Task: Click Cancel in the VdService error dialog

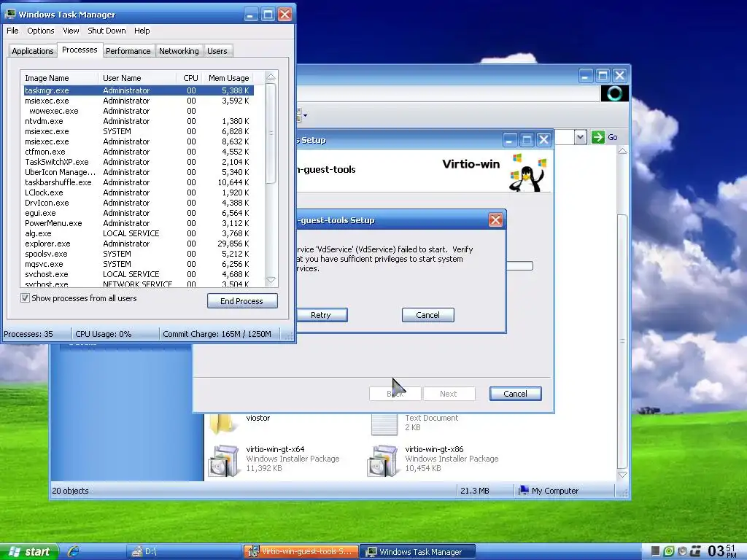Action: point(427,315)
